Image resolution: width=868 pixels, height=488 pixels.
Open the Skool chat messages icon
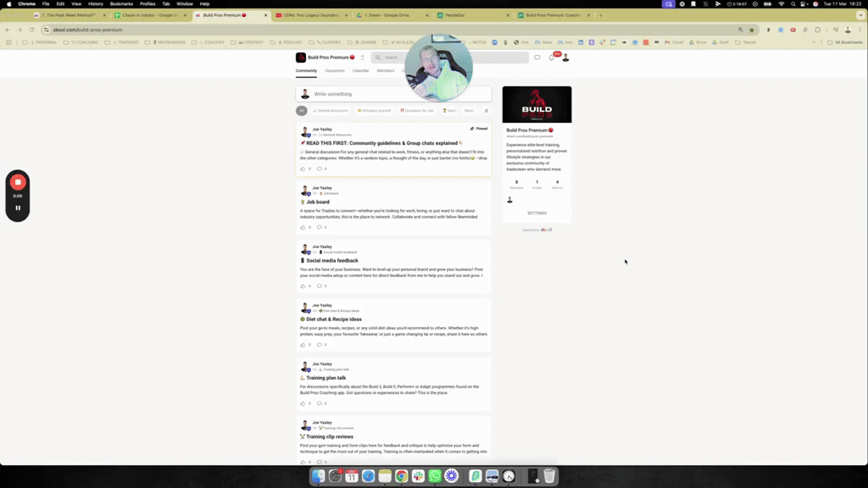click(x=537, y=58)
